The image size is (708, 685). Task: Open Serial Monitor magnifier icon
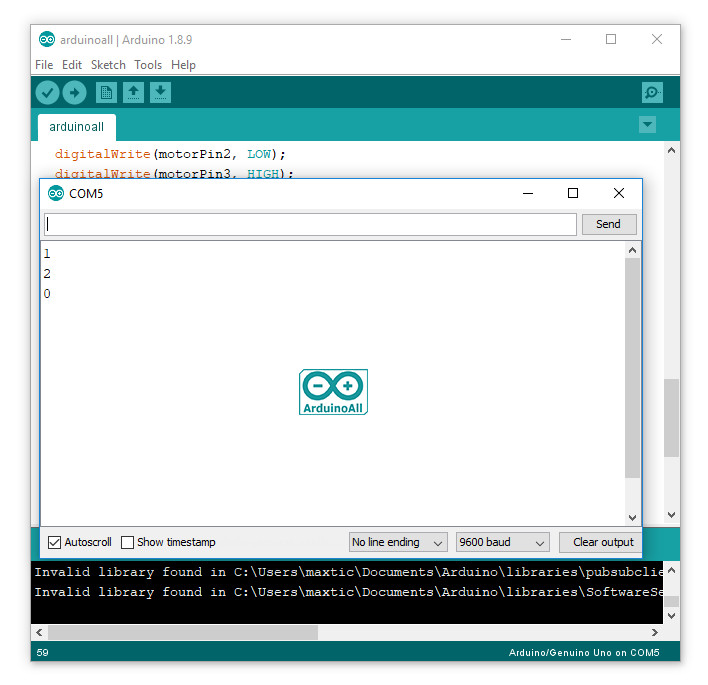click(652, 93)
